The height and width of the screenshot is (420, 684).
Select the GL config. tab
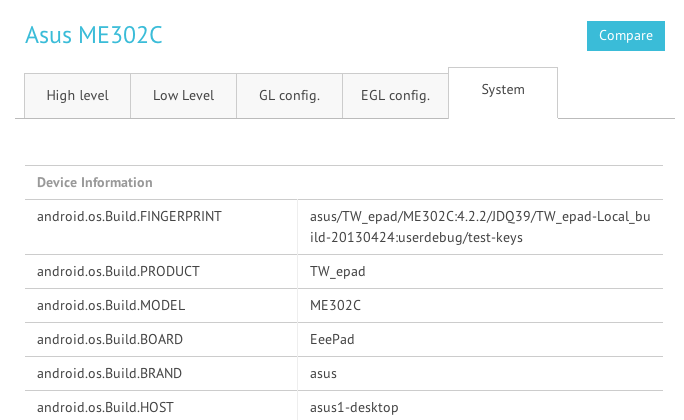(289, 96)
